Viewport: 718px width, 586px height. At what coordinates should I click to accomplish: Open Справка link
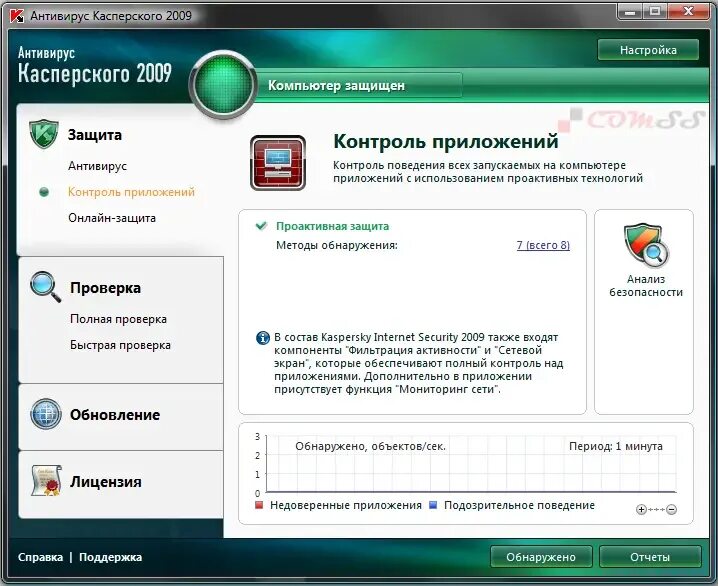click(x=40, y=557)
